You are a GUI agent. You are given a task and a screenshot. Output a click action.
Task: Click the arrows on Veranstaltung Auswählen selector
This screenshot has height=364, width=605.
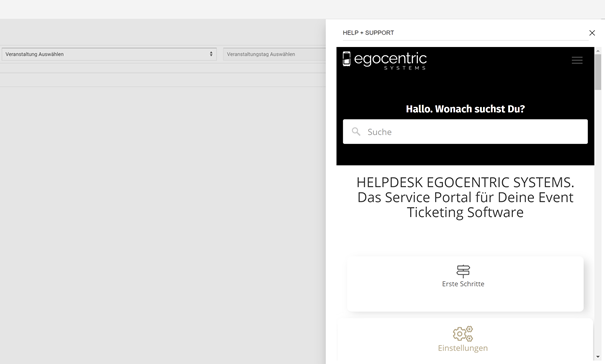211,54
